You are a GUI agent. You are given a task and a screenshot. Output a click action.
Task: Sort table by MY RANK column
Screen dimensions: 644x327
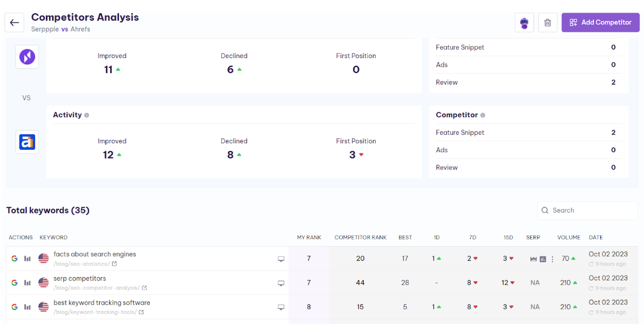click(309, 238)
